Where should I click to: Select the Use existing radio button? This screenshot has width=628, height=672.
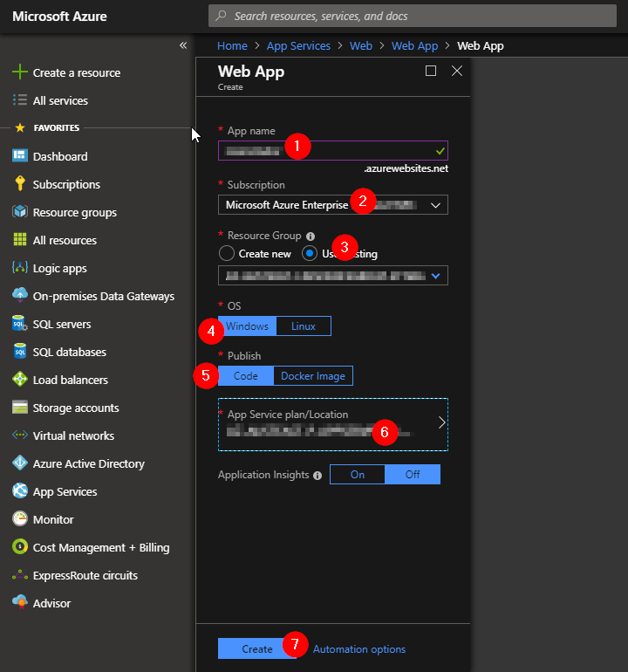[310, 253]
